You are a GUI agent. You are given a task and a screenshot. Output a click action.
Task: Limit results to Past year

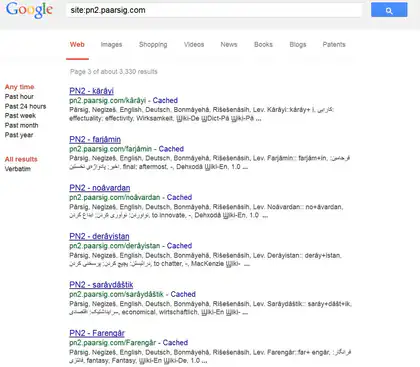[19, 135]
